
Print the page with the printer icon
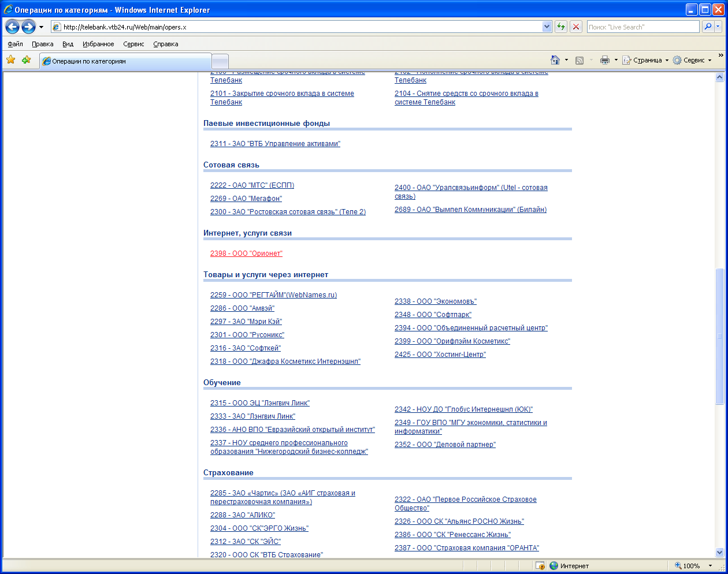(605, 60)
